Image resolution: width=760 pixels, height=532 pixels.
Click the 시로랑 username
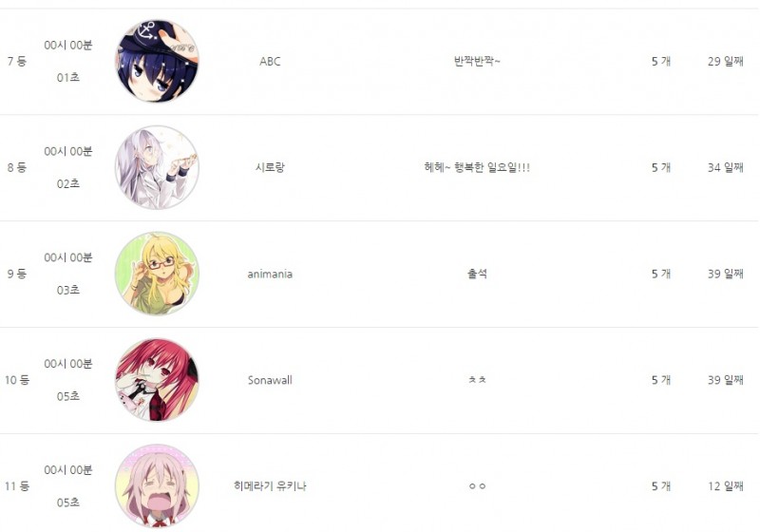(270, 167)
